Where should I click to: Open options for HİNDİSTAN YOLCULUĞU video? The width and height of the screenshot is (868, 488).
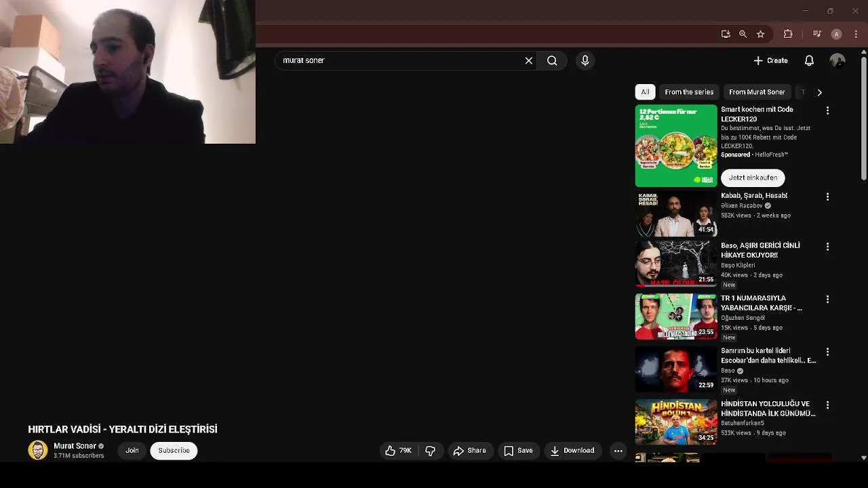pyautogui.click(x=827, y=405)
